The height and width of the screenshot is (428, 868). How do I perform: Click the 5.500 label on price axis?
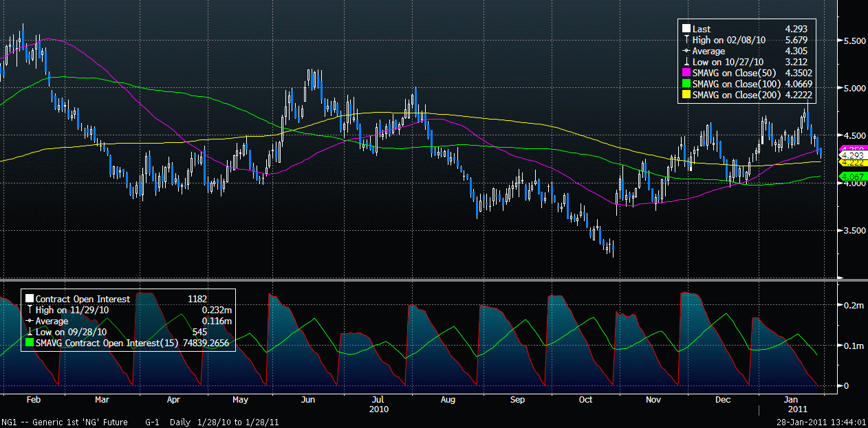pos(854,41)
